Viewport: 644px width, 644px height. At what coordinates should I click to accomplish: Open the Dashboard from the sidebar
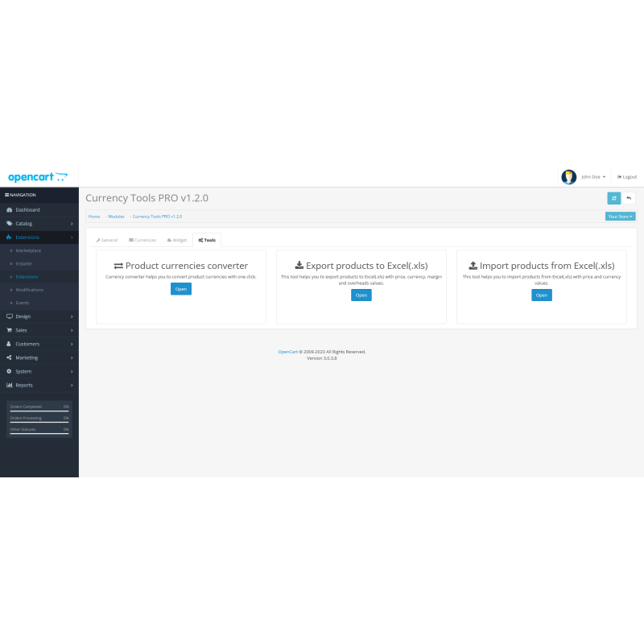pos(11,209)
